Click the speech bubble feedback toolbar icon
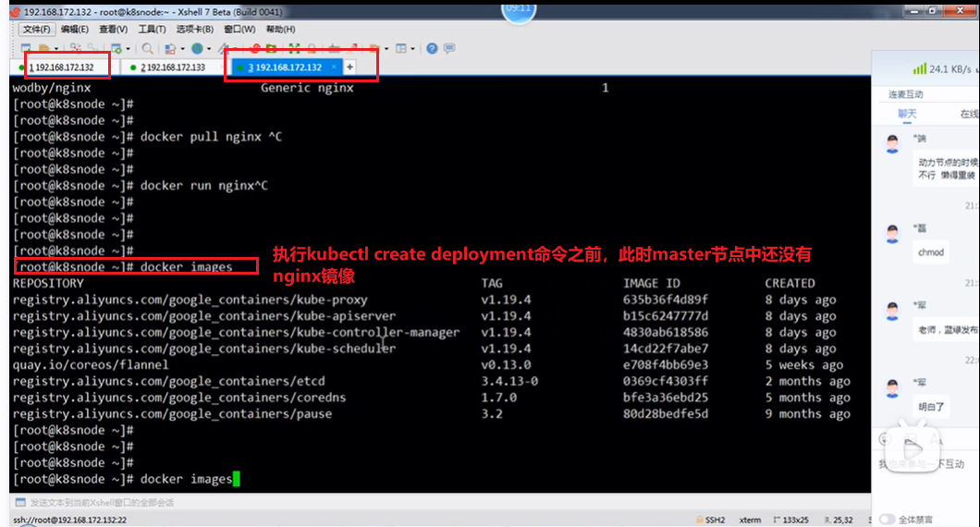 coord(449,48)
